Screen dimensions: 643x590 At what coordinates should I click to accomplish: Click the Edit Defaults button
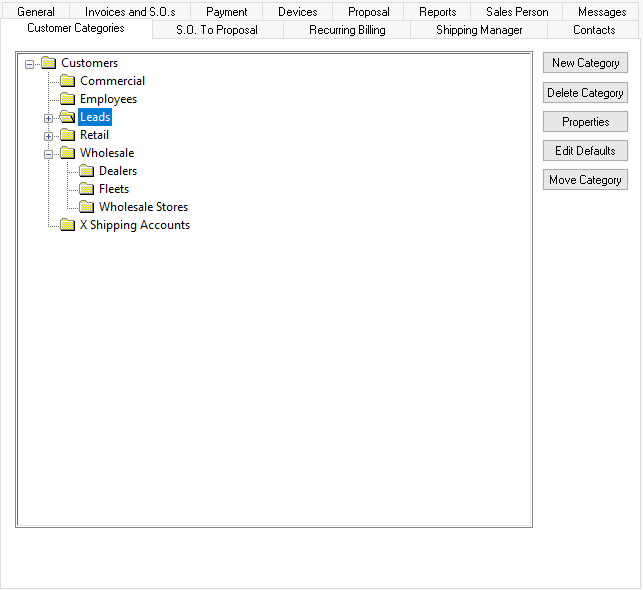point(585,151)
